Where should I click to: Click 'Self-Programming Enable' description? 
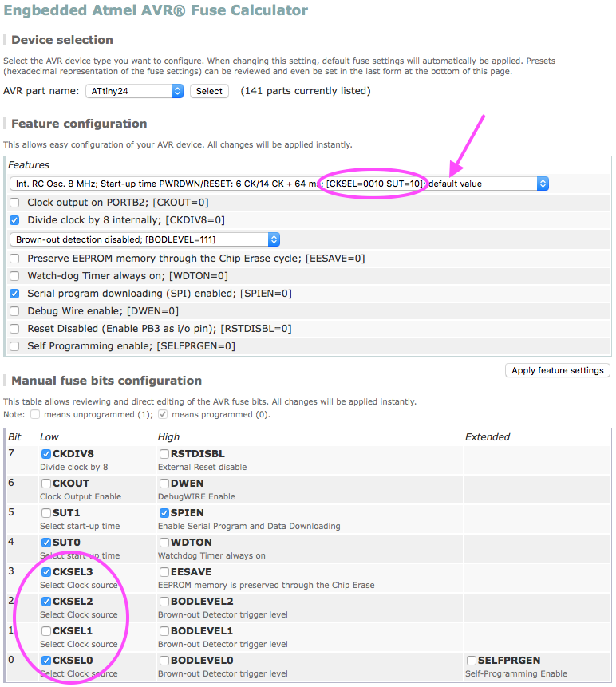tap(516, 673)
